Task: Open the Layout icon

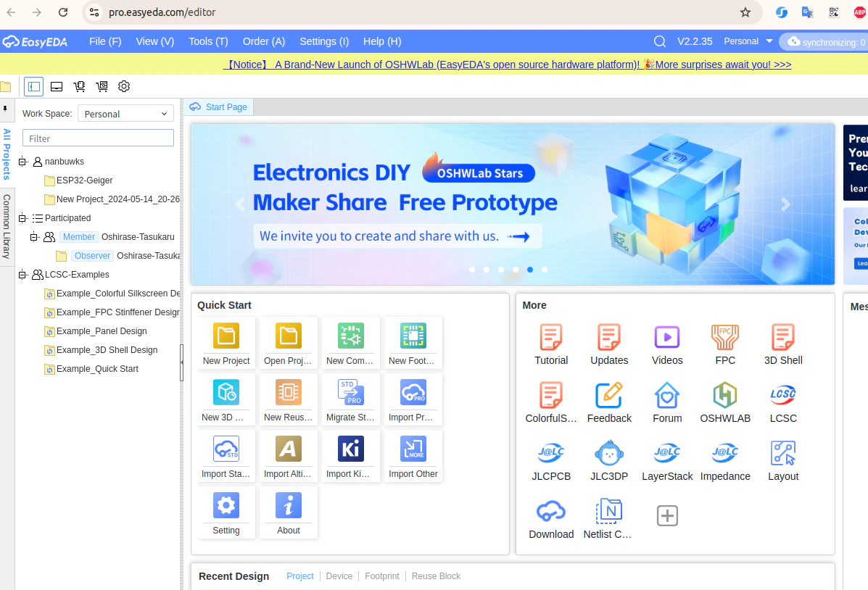Action: click(x=782, y=460)
